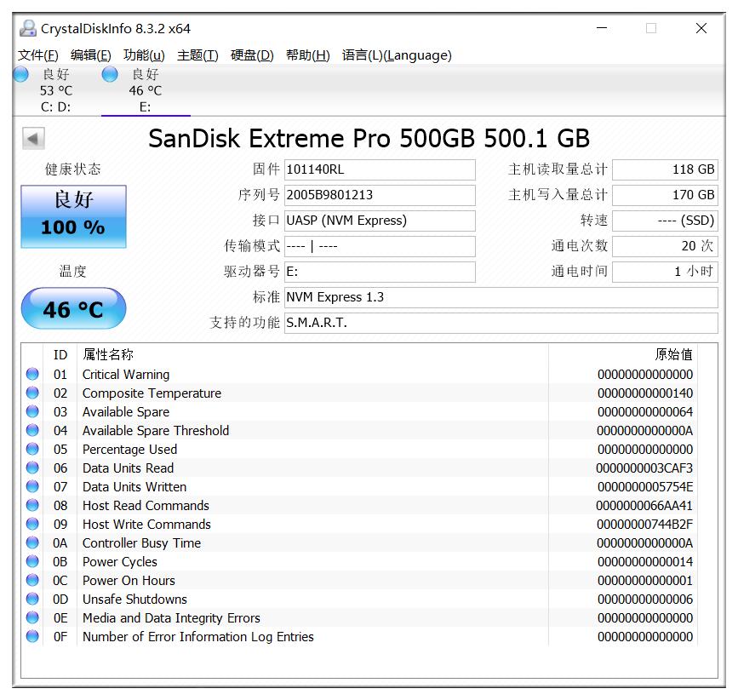Click the status dot for Media and Data Integrity Errors
Viewport: 738px width, 700px height.
pos(32,617)
